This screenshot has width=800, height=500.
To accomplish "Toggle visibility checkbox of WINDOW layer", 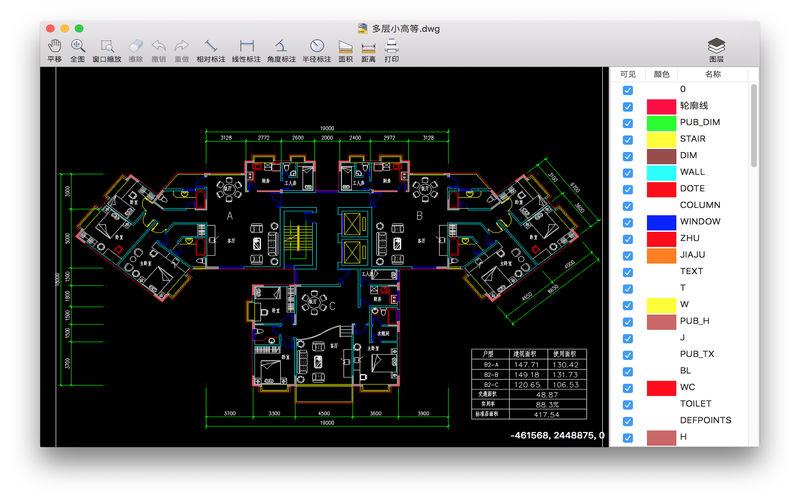I will coord(628,223).
